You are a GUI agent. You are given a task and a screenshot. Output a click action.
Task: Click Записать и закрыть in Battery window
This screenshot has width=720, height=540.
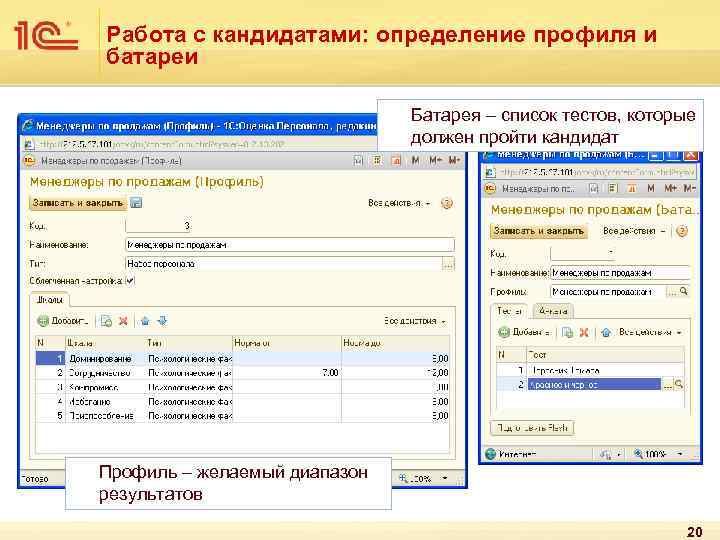[x=538, y=231]
